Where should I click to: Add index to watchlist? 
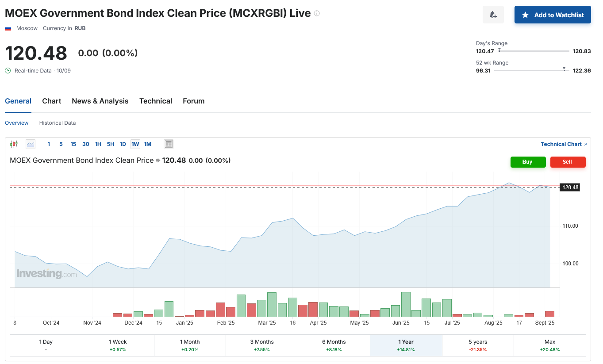pyautogui.click(x=553, y=15)
